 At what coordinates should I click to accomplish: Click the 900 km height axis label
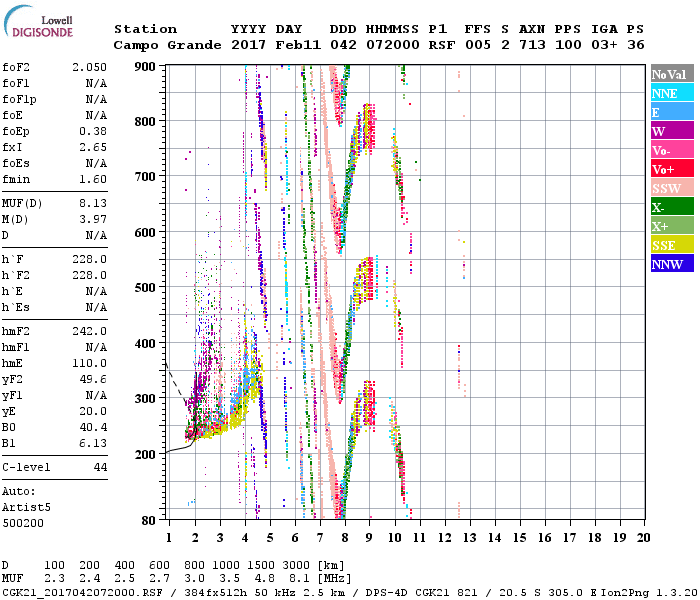(146, 66)
